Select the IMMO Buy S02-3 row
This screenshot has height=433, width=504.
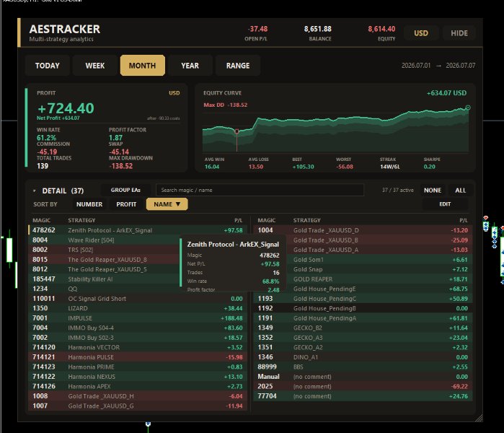pos(138,338)
